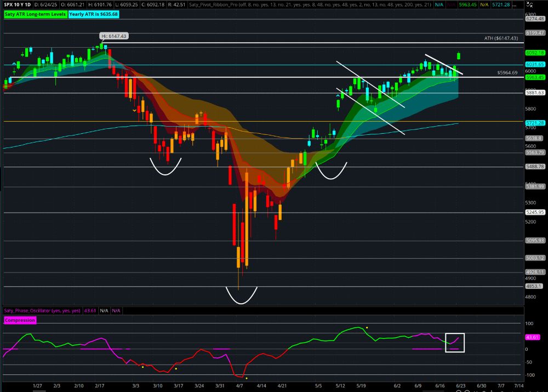
Task: Click the green 6092.18 last price tag
Action: click(535, 53)
